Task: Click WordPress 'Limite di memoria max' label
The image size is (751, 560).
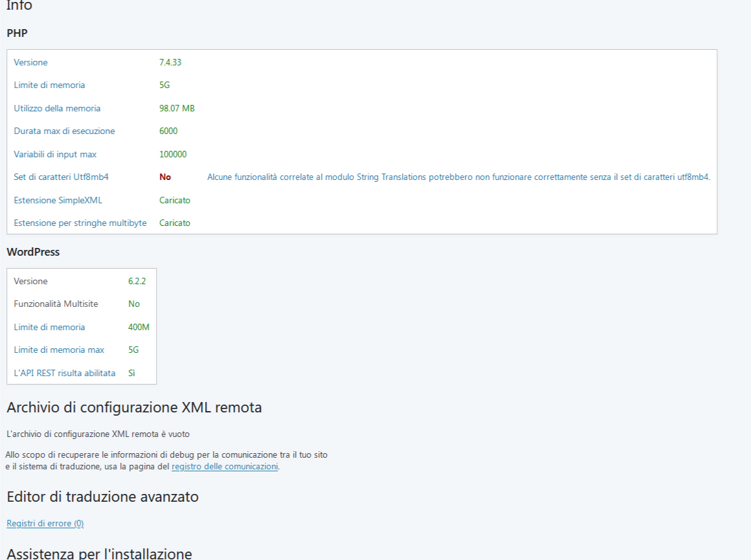Action: (59, 350)
